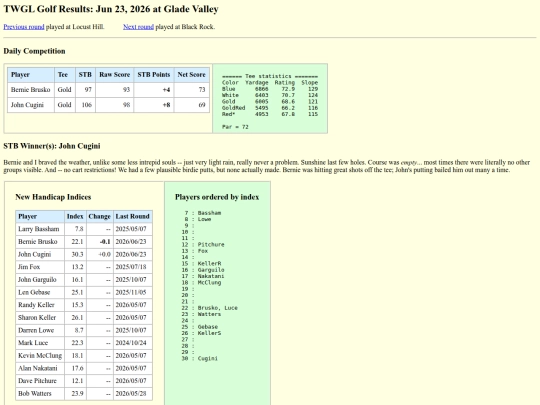Image resolution: width=540 pixels, height=405 pixels.
Task: Click the Raw Score column header
Action: coord(115,75)
